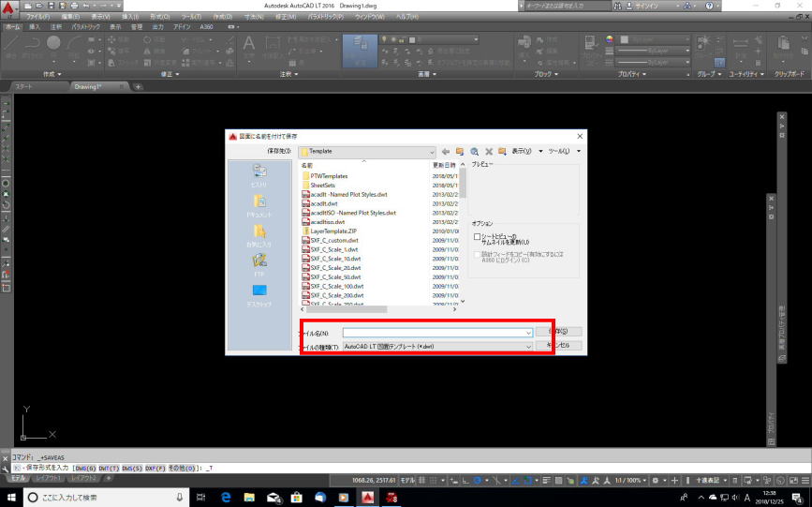812x507 pixels.
Task: Expand the 修正 ribbon panel
Action: (x=170, y=74)
